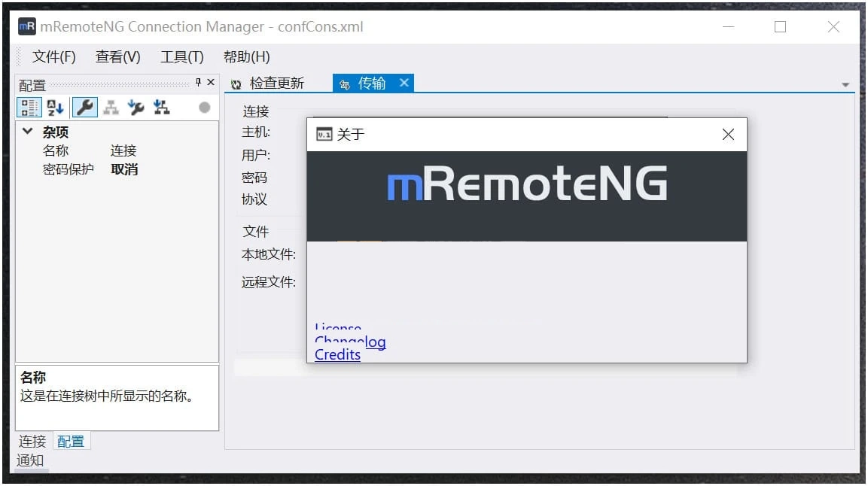Switch to the 连接 panel tab
The image size is (868, 486).
coord(32,442)
